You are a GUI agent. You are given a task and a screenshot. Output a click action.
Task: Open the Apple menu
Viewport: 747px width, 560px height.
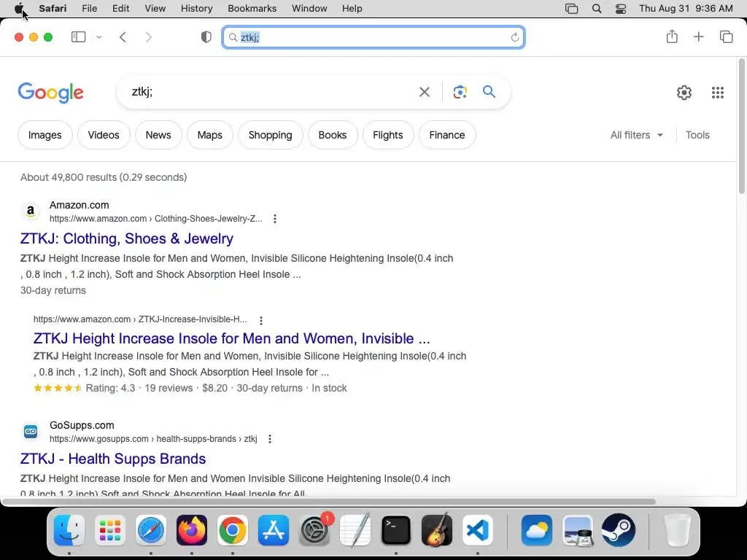click(19, 8)
